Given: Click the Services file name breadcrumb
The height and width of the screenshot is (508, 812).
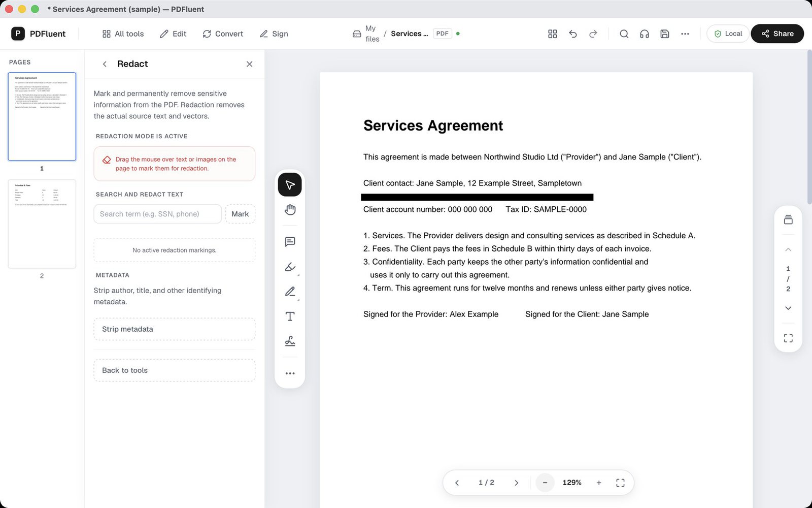Looking at the screenshot, I should pos(409,34).
